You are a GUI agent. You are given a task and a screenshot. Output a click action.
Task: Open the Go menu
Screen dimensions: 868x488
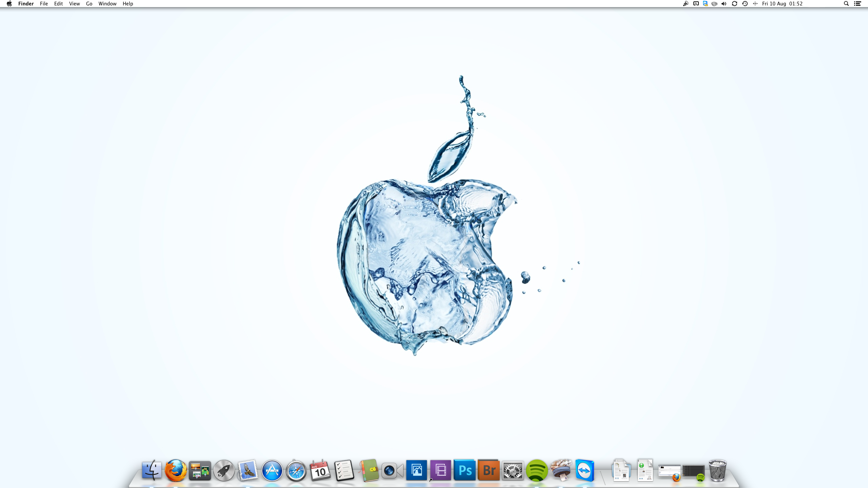89,4
